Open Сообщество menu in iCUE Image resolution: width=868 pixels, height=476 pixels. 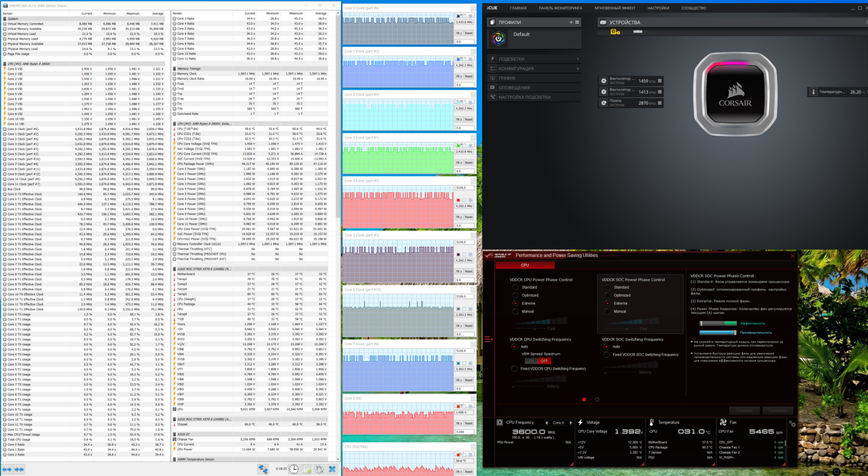point(694,8)
